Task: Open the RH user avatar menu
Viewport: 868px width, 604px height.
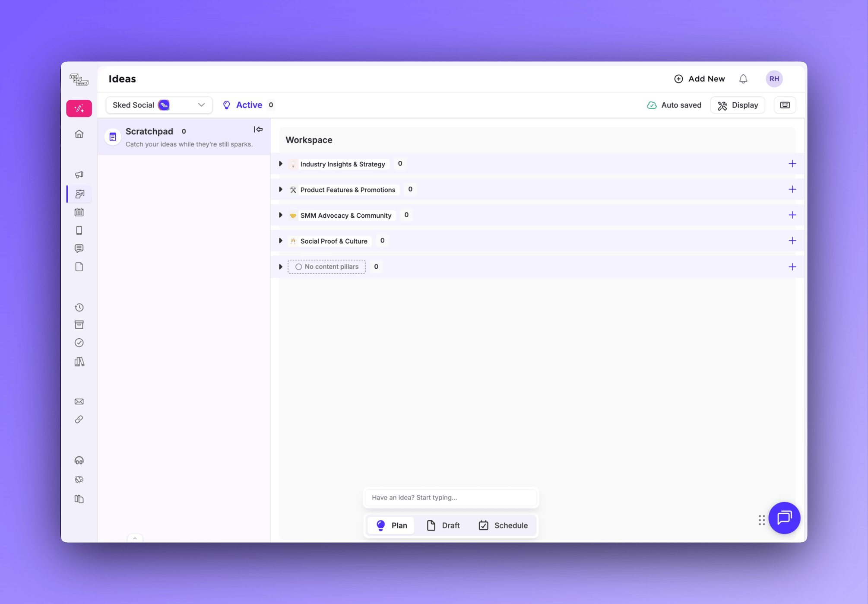Action: tap(774, 79)
